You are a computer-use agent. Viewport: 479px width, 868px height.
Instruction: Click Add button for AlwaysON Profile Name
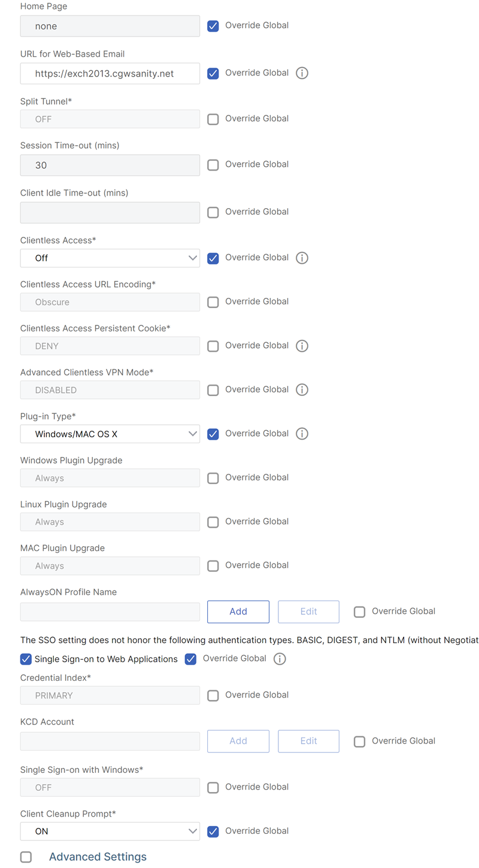coord(238,611)
